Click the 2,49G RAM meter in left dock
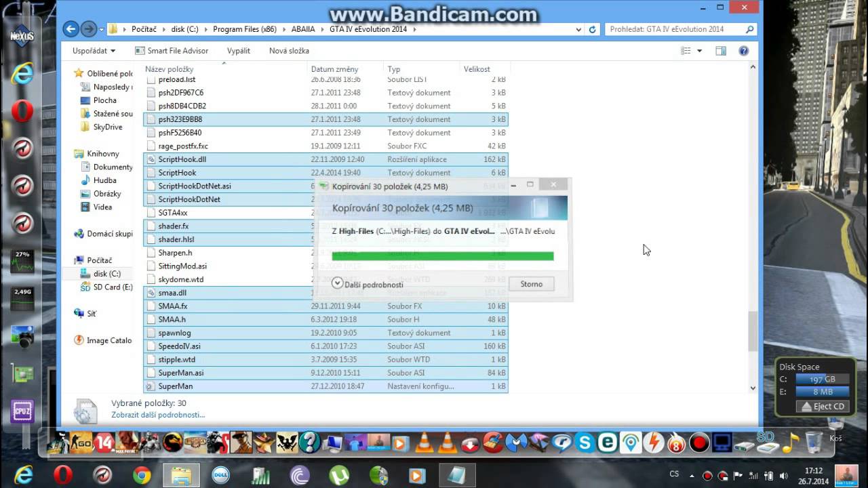 (22, 298)
